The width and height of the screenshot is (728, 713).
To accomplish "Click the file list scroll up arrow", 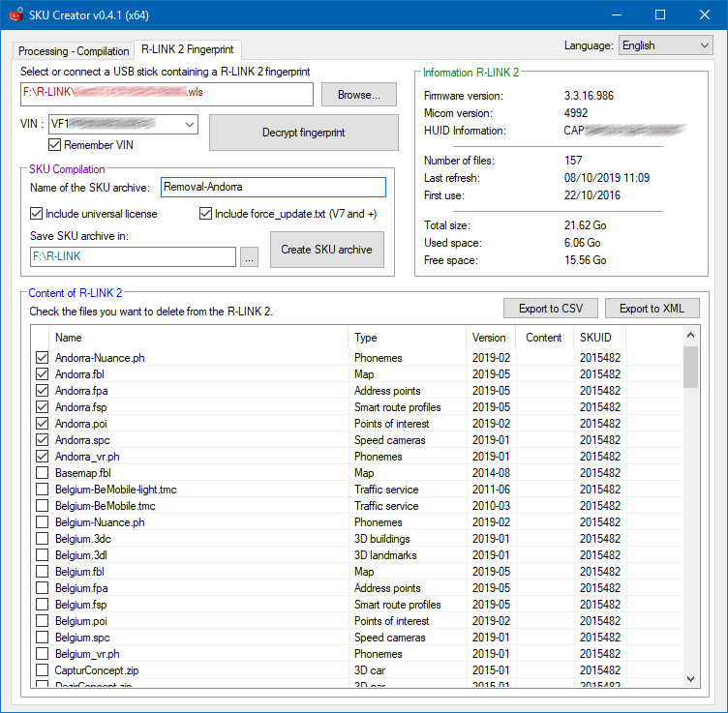I will point(690,335).
